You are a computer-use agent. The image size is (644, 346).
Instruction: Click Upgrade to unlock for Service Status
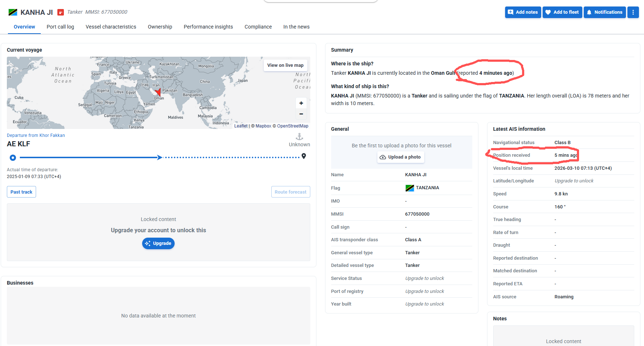coord(424,278)
